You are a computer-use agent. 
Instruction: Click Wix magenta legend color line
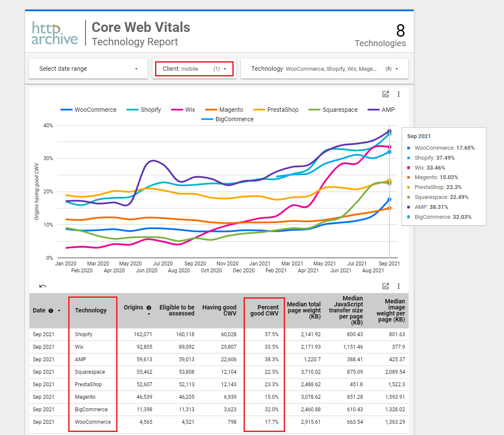click(x=177, y=110)
